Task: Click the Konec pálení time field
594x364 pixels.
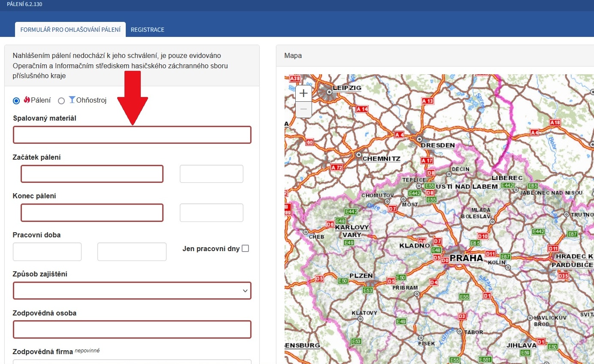Action: 212,213
